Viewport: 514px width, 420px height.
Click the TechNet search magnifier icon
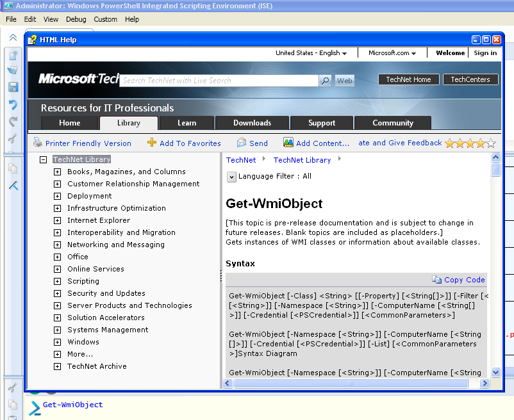325,81
